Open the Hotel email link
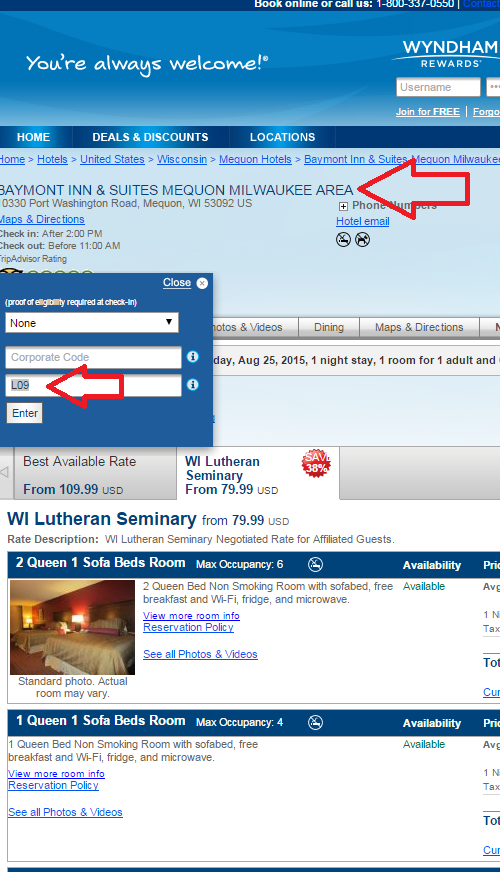 point(363,221)
